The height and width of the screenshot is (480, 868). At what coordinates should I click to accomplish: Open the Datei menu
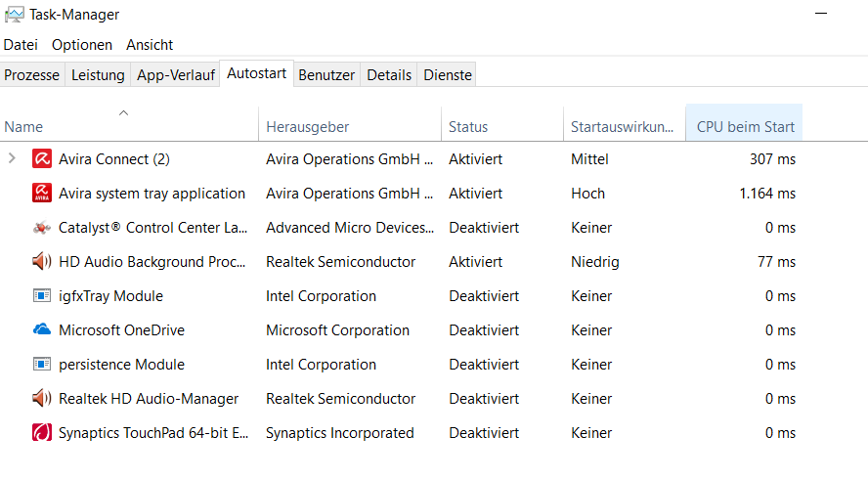pos(21,45)
